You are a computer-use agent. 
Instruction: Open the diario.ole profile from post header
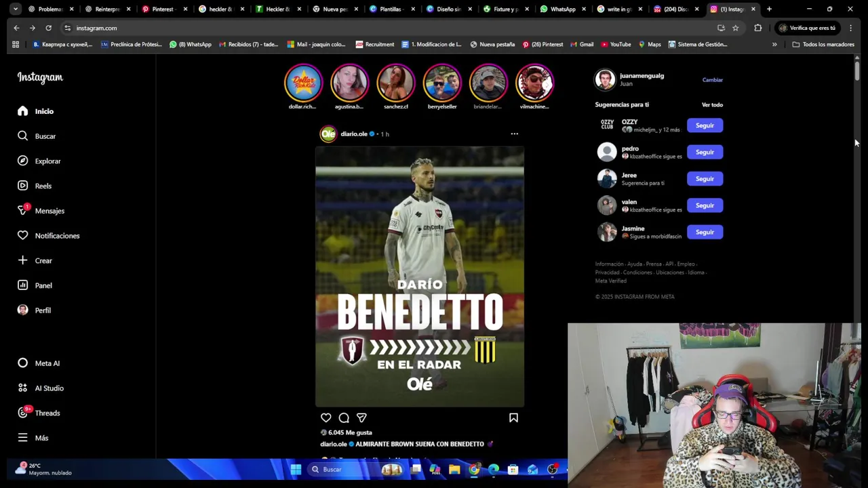tap(353, 134)
